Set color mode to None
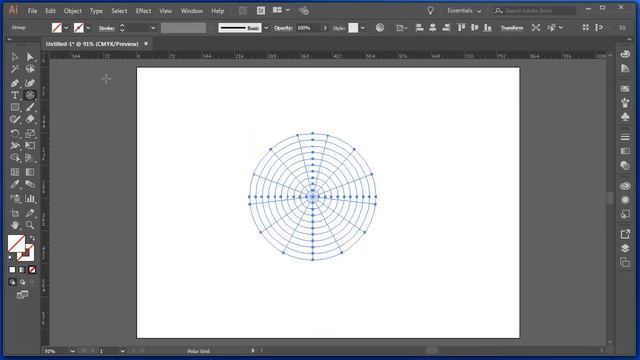This screenshot has width=640, height=360. [x=32, y=270]
